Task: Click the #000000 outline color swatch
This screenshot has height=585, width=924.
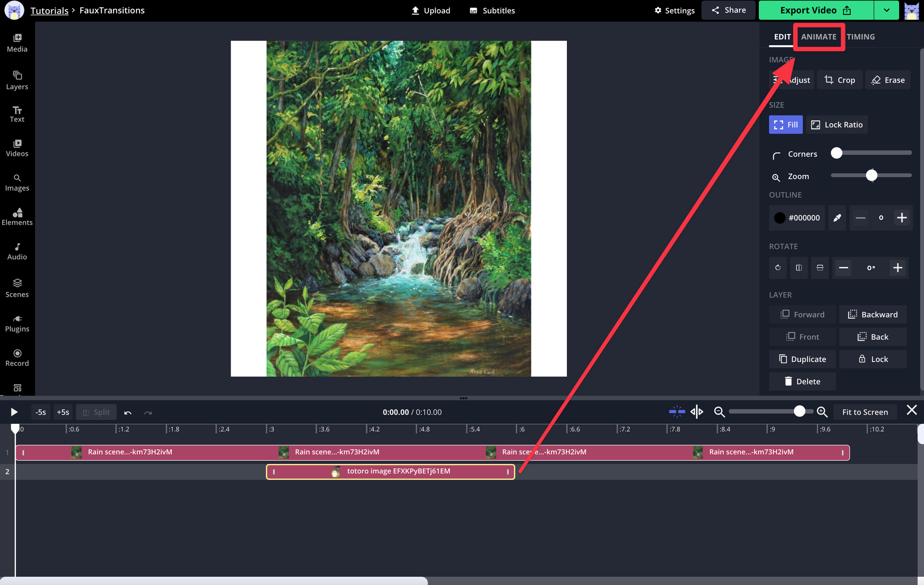Action: click(x=798, y=218)
